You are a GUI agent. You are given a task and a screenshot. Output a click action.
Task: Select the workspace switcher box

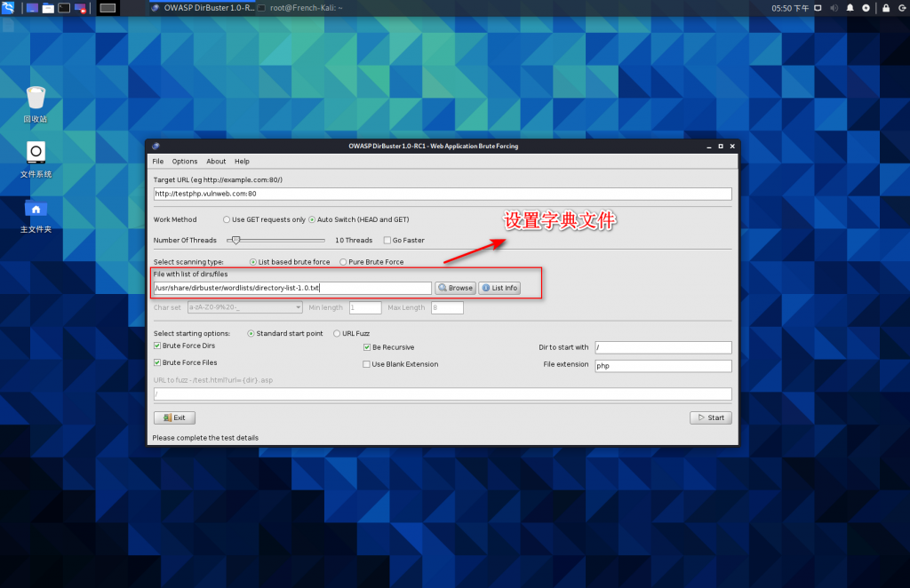click(108, 8)
